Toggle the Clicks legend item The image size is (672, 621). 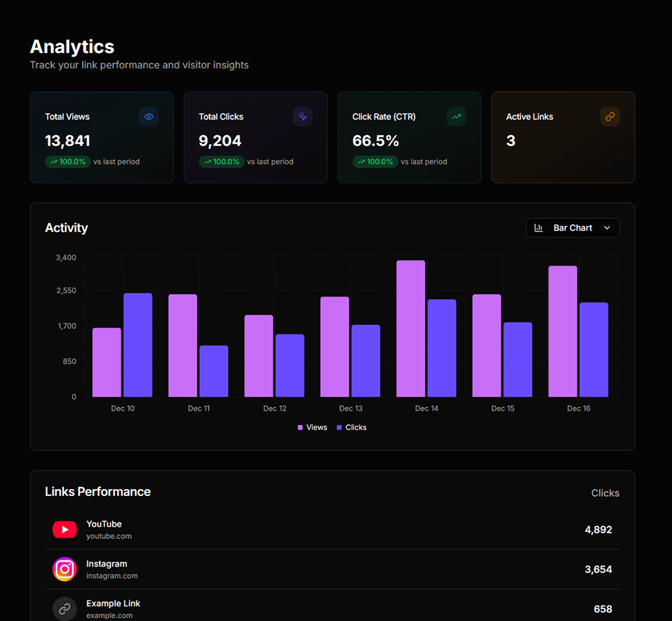pyautogui.click(x=352, y=427)
